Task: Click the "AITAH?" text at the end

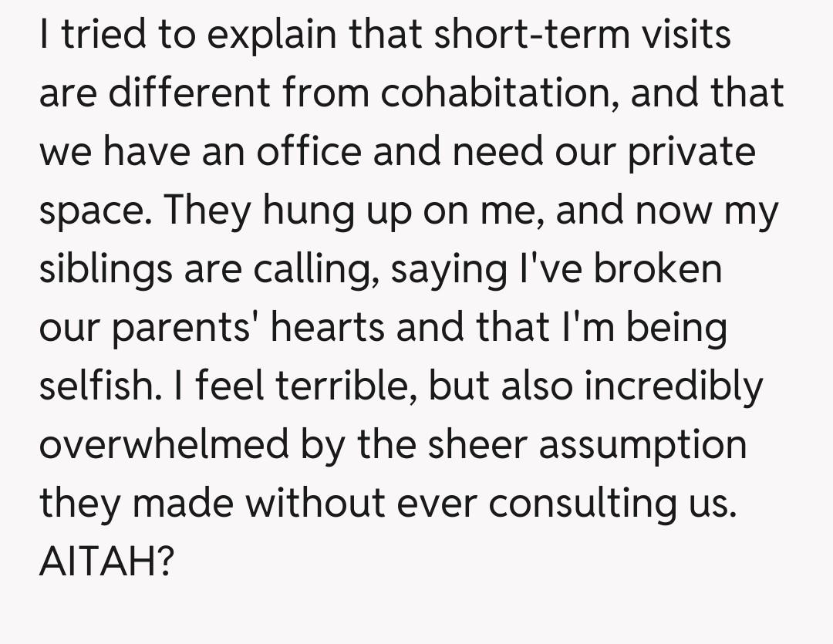Action: 105,562
